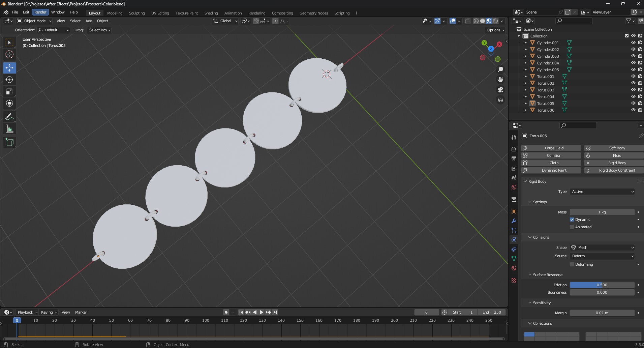
Task: Open collision Shape dropdown
Action: 602,248
